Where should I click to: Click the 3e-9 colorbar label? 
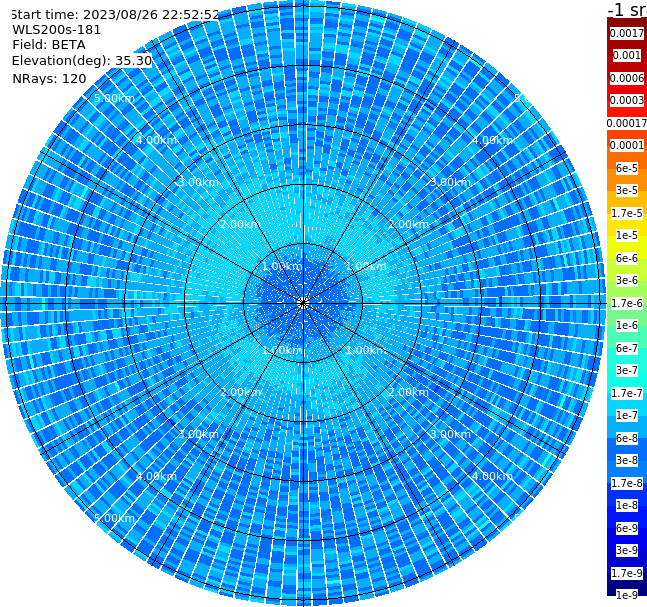627,550
